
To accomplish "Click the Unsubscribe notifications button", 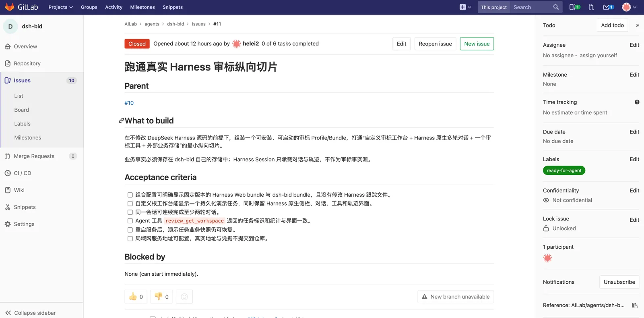I will (619, 282).
